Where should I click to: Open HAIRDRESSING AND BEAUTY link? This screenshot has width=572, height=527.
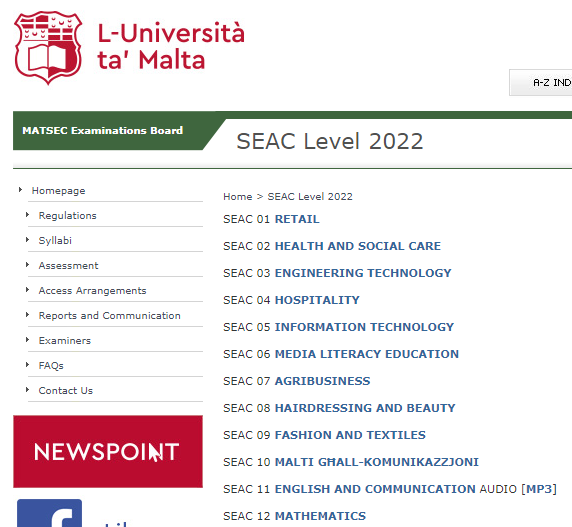click(365, 408)
